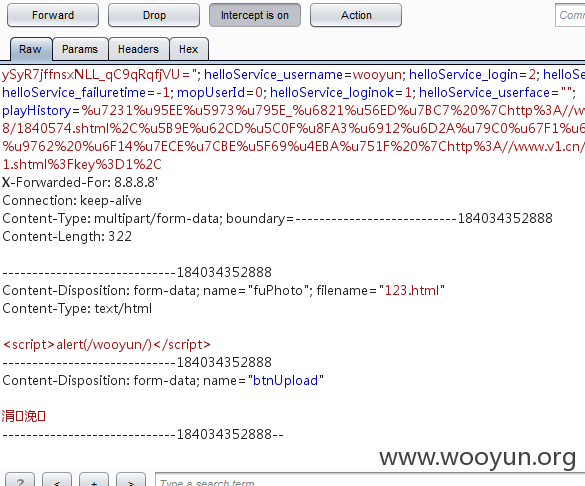Viewport: 585px width, 486px height.
Task: Click the closing boundary 184034352888-- line
Action: pos(143,435)
